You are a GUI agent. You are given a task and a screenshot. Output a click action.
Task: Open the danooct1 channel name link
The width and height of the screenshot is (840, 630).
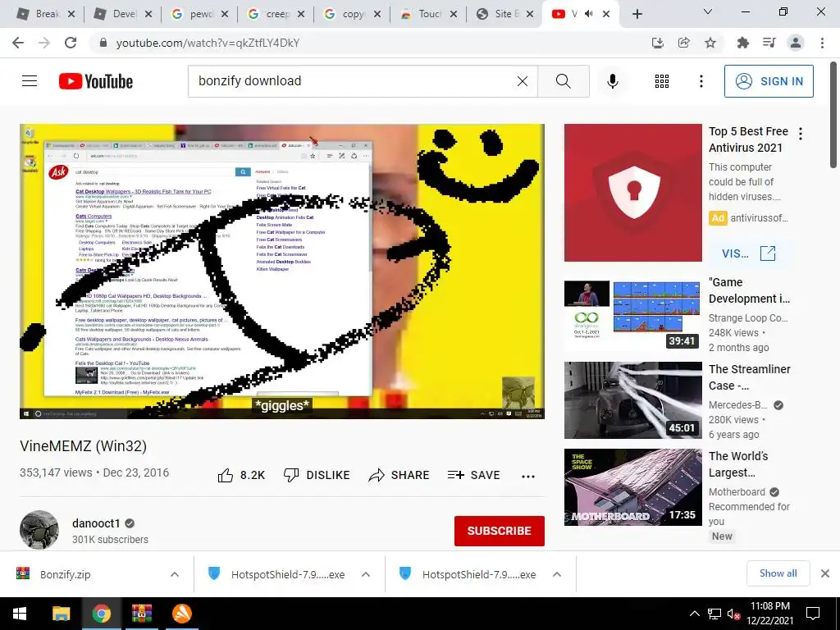click(97, 523)
